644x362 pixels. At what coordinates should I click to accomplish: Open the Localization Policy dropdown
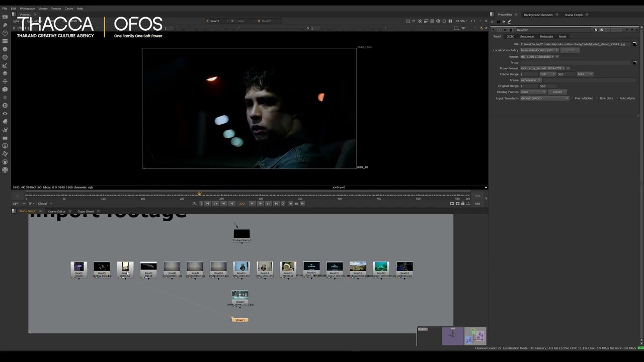pyautogui.click(x=539, y=50)
